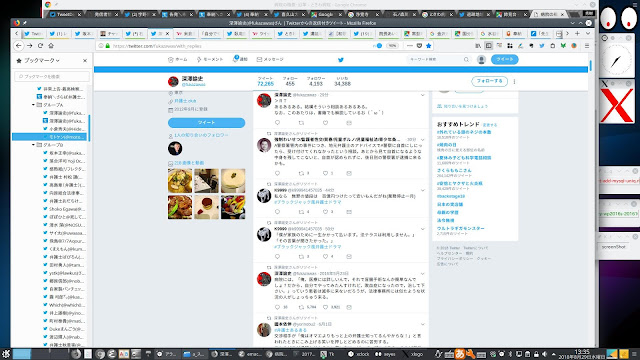Click the Japanese input method あ tray icon
The height and width of the screenshot is (360, 640).
[460, 354]
